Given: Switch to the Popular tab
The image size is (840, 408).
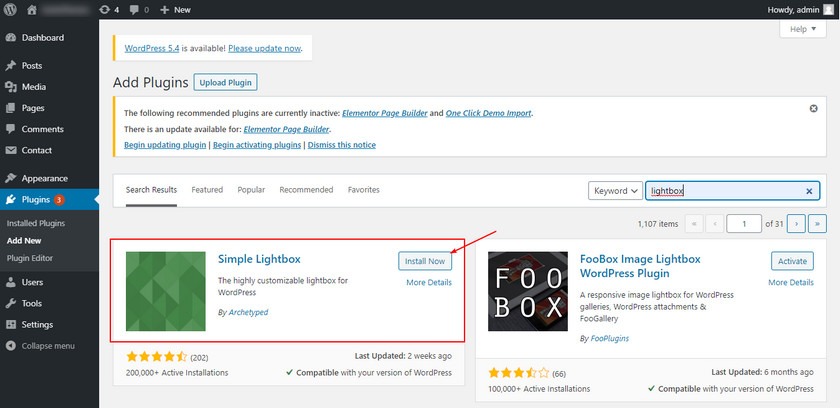Looking at the screenshot, I should [251, 190].
